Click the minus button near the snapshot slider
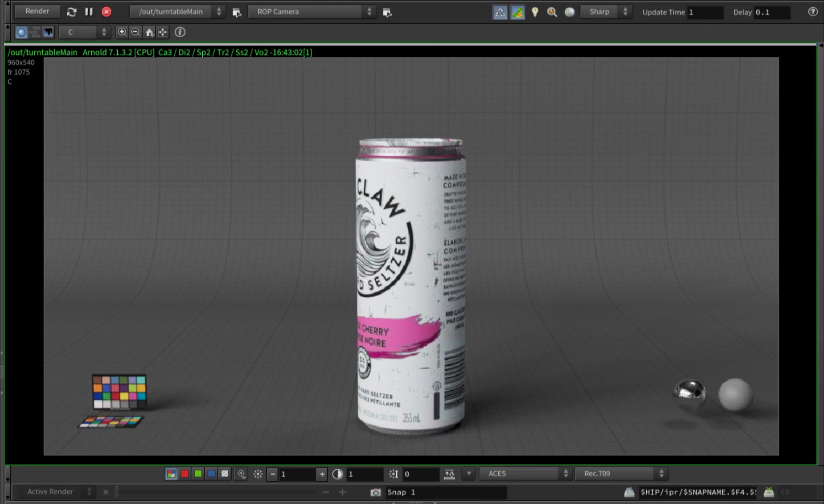Screen dimensions: 824x504 pyautogui.click(x=326, y=492)
